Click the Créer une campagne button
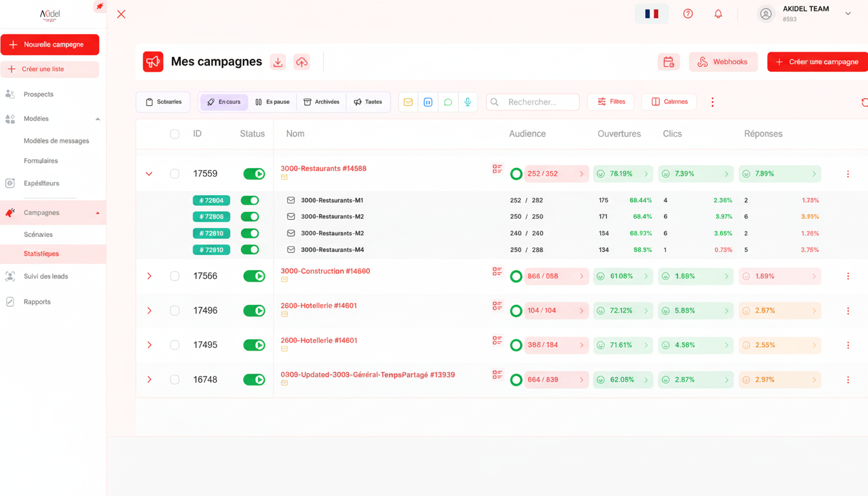The image size is (868, 496). tap(817, 62)
